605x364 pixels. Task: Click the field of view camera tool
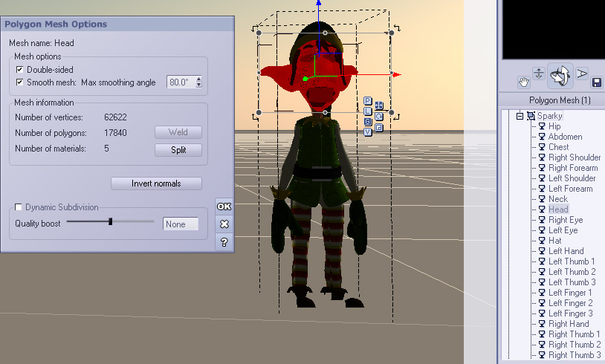click(x=581, y=73)
